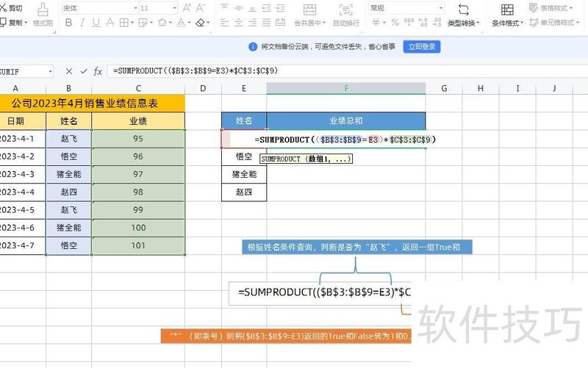Align cell content to vertical middle
588x368 pixels.
238,7
